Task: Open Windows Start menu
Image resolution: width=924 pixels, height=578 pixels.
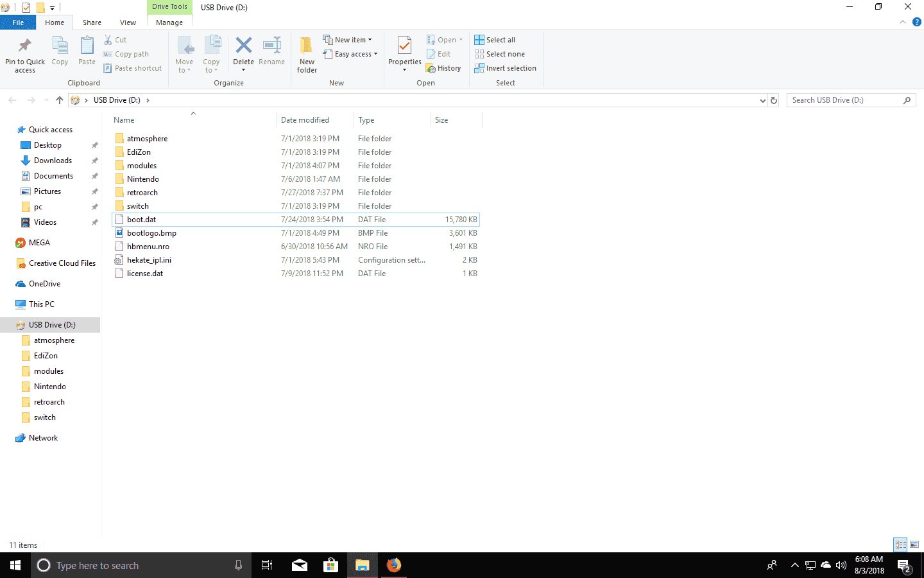Action: (x=15, y=565)
